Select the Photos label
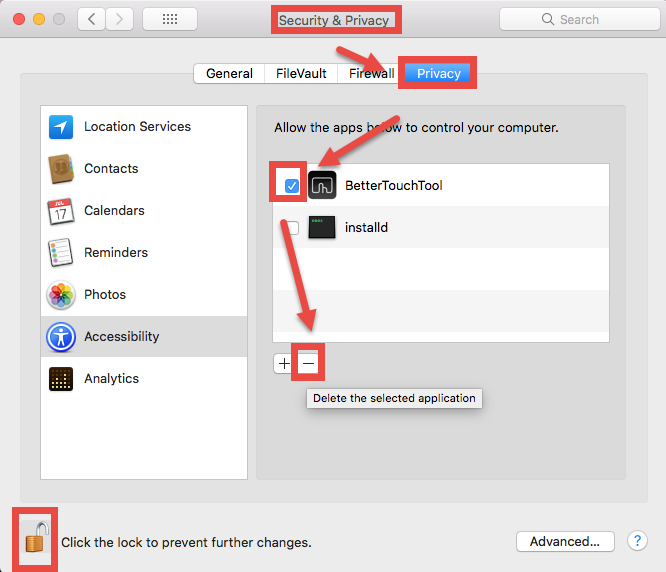 click(105, 295)
